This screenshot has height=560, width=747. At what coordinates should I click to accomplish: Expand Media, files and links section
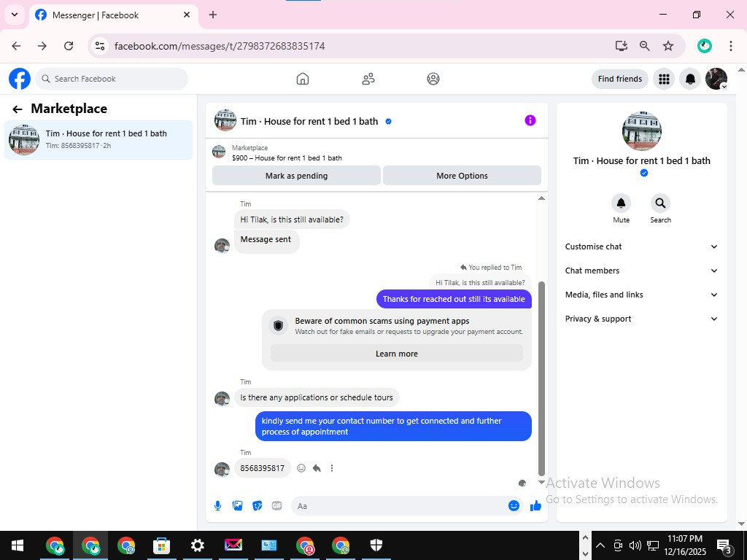[641, 295]
